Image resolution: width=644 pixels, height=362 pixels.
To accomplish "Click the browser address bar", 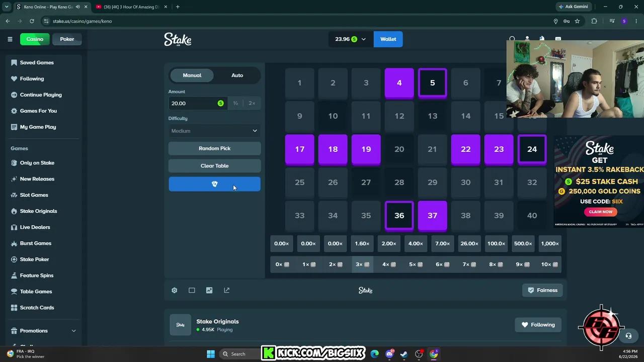I will tap(297, 21).
